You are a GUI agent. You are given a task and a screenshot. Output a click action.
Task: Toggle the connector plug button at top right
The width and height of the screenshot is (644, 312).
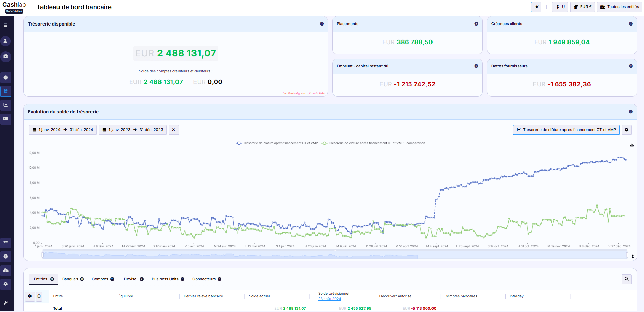pyautogui.click(x=536, y=7)
